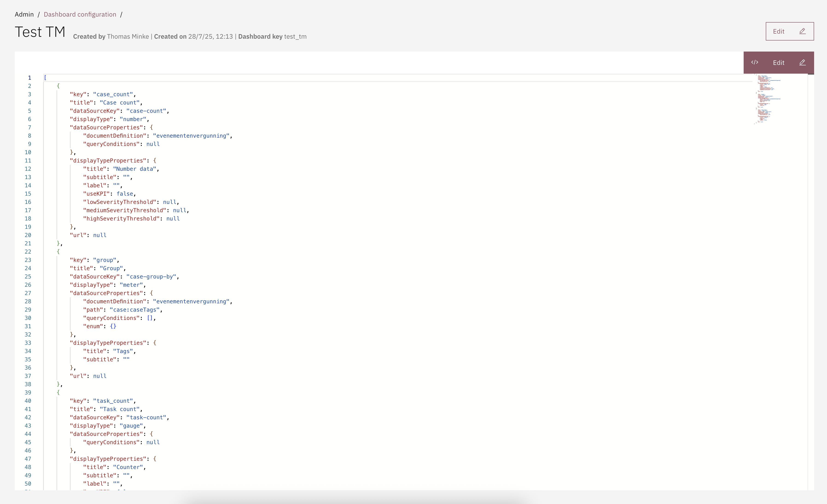Click the Test TM page heading
827x504 pixels.
click(x=40, y=32)
